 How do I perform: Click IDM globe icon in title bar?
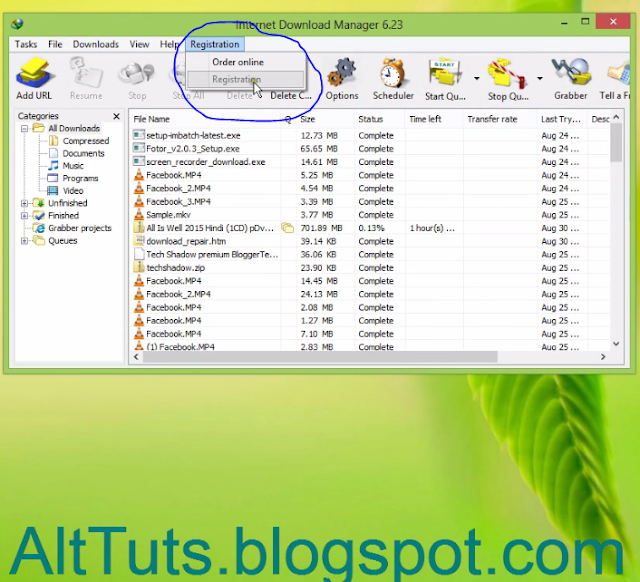click(17, 24)
